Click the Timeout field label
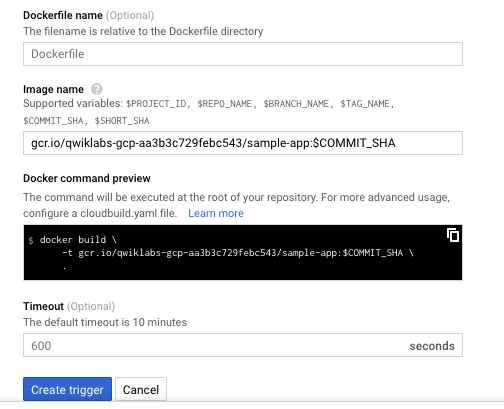This screenshot has height=409, width=504. 43,306
